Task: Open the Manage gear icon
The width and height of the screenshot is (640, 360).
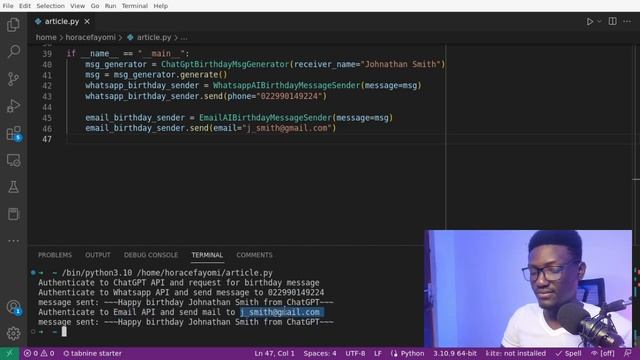Action: (13, 333)
